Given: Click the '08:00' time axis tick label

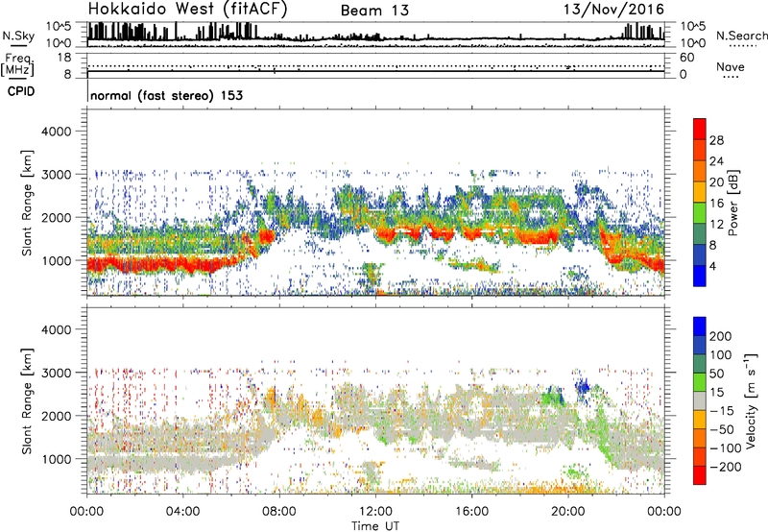Looking at the screenshot, I should pyautogui.click(x=279, y=512).
